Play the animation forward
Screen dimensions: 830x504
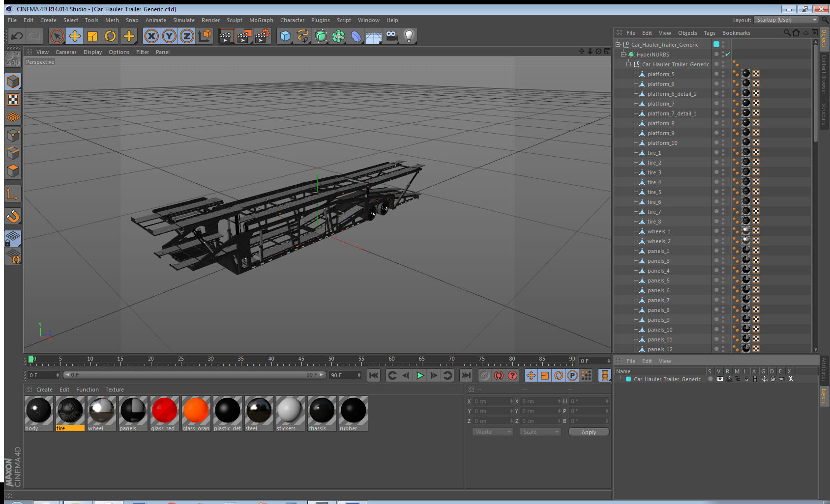[420, 375]
